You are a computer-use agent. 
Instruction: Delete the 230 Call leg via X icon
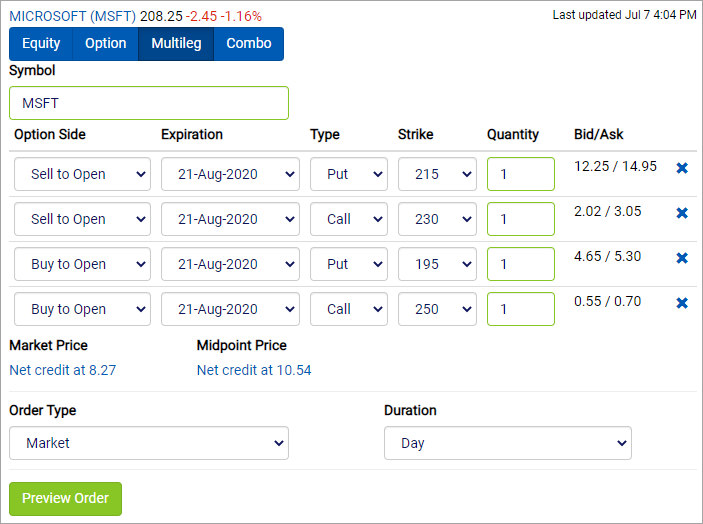[682, 212]
